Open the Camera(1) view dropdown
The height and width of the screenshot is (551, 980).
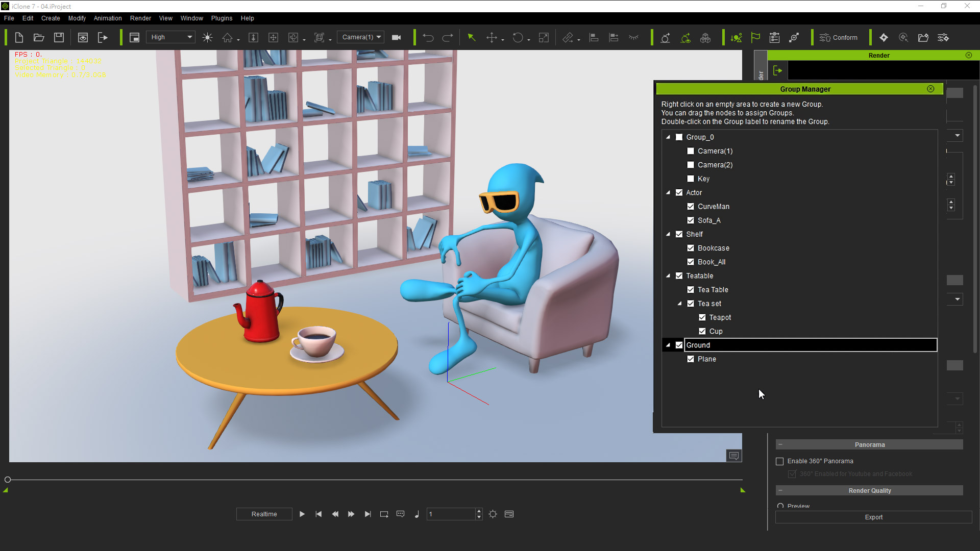tap(361, 37)
